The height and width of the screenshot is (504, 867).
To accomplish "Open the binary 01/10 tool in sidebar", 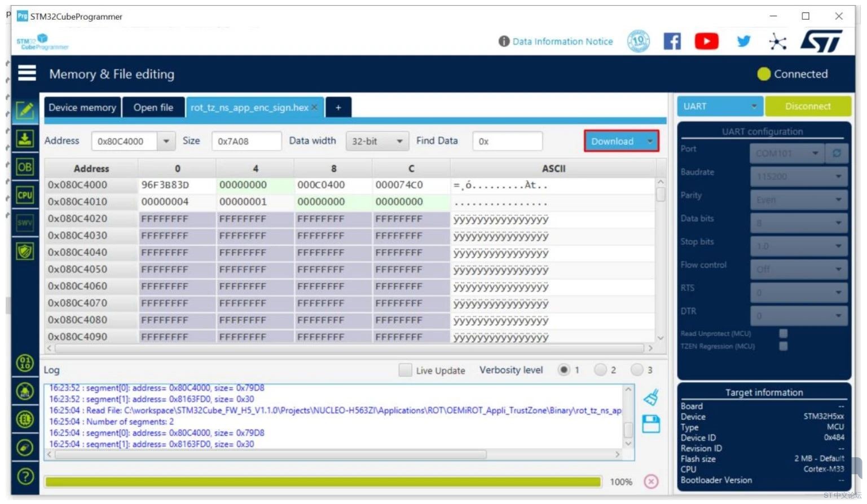I will [25, 363].
